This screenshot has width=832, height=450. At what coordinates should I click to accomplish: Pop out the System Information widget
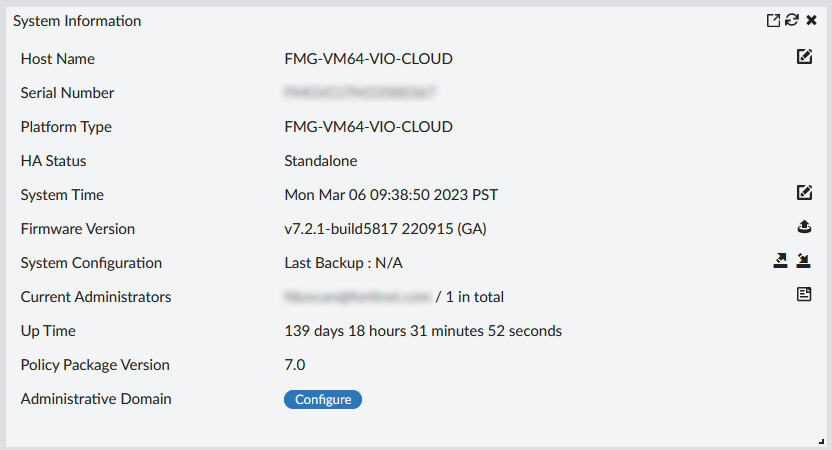[x=773, y=20]
